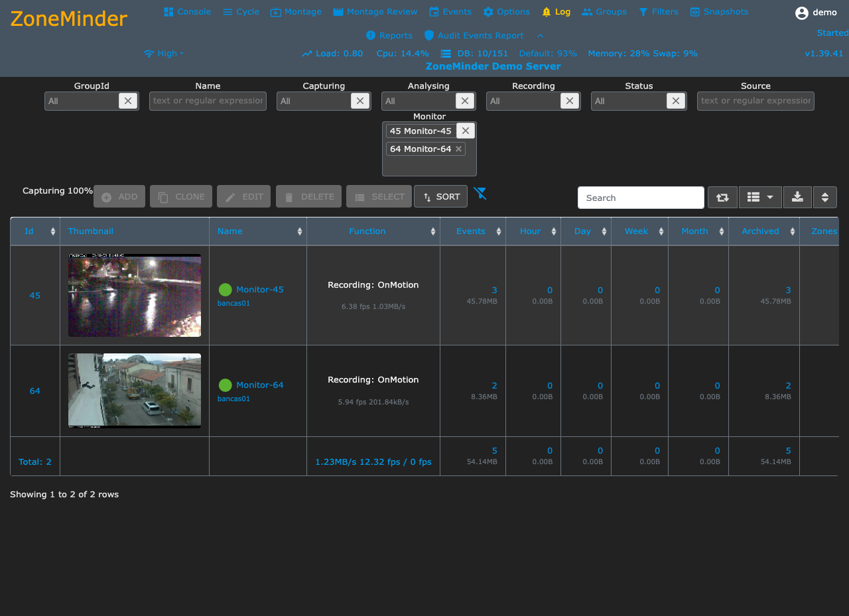Collapse the navigation bar with the up chevron
This screenshot has height=616, width=849.
click(541, 35)
